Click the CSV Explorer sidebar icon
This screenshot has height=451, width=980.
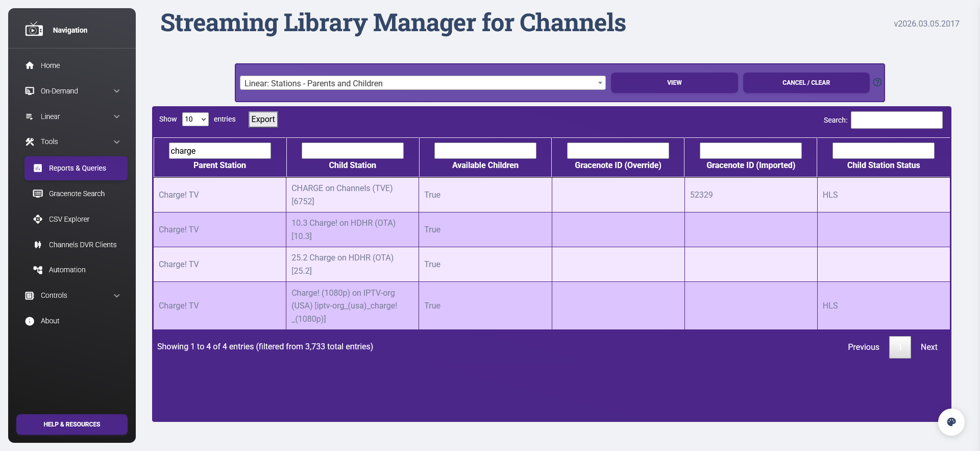pos(38,219)
